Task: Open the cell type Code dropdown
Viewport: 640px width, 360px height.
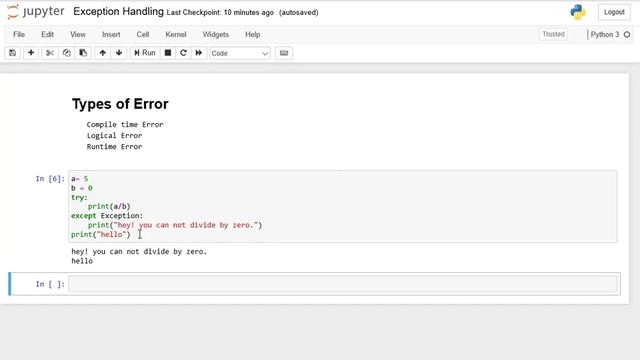Action: [240, 53]
